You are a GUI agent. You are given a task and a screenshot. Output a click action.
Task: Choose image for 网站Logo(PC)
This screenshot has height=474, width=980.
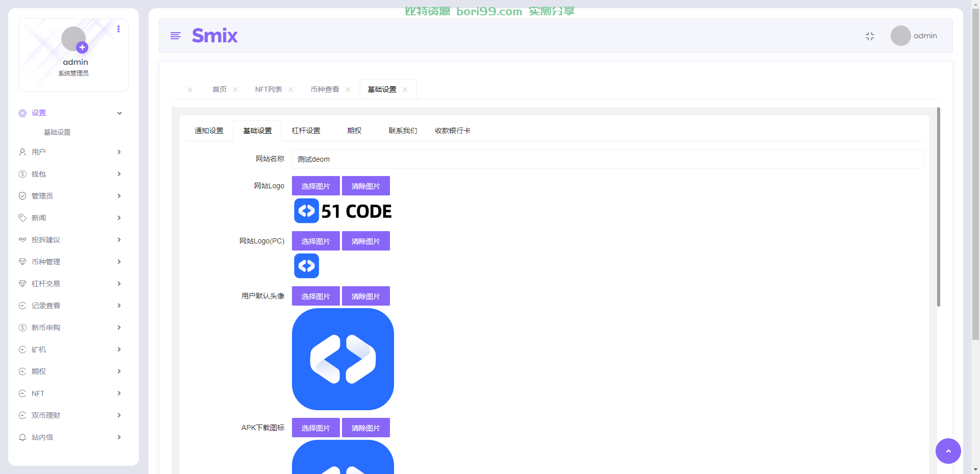tap(316, 241)
